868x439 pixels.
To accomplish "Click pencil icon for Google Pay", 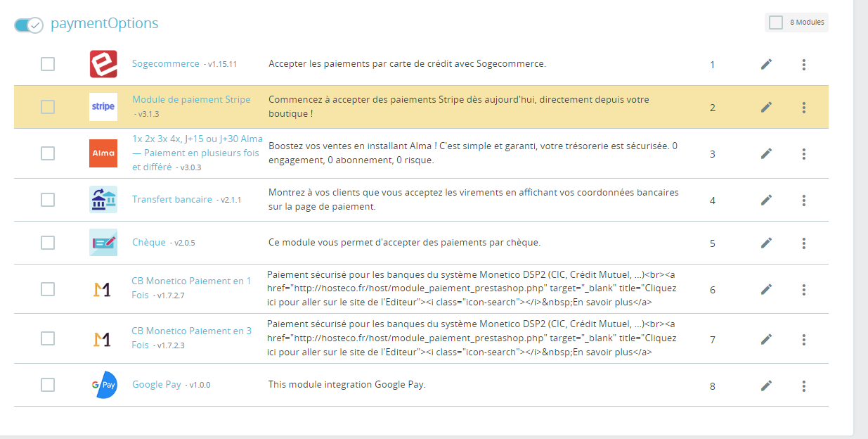I will click(766, 386).
